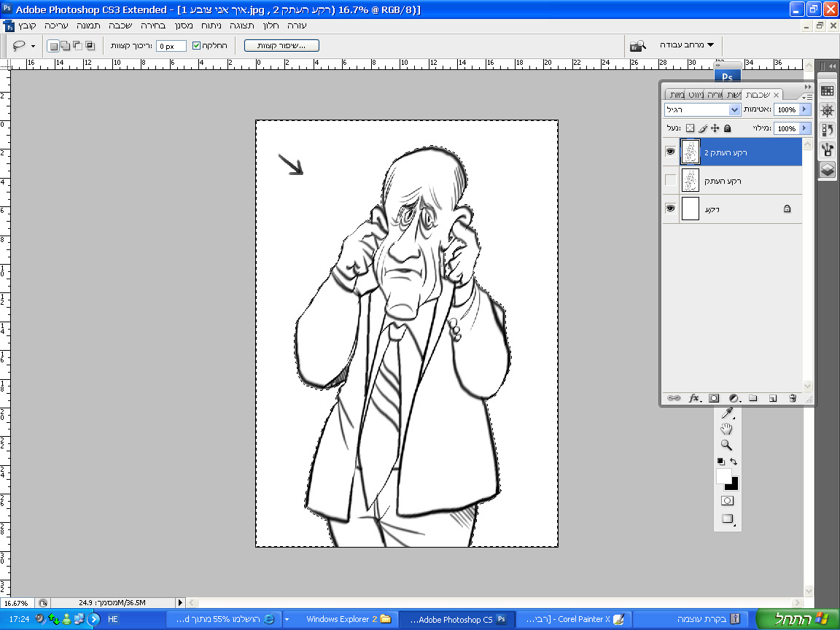Open Adobe Bridge from the options bar icon
840x630 pixels.
pyautogui.click(x=637, y=46)
